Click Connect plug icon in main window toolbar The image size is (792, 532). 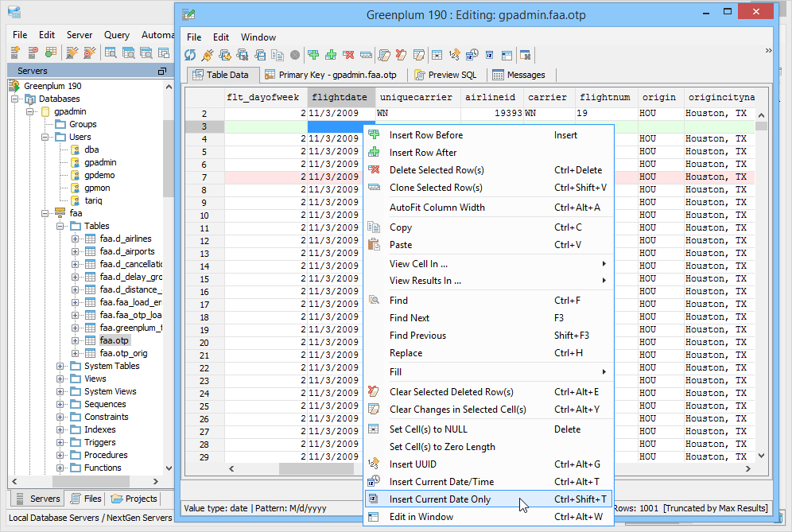point(72,52)
